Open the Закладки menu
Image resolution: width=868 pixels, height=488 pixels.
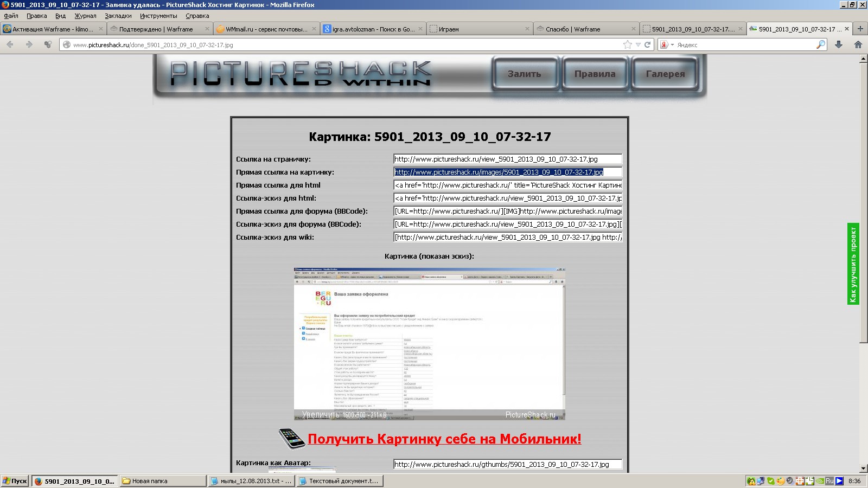(118, 16)
